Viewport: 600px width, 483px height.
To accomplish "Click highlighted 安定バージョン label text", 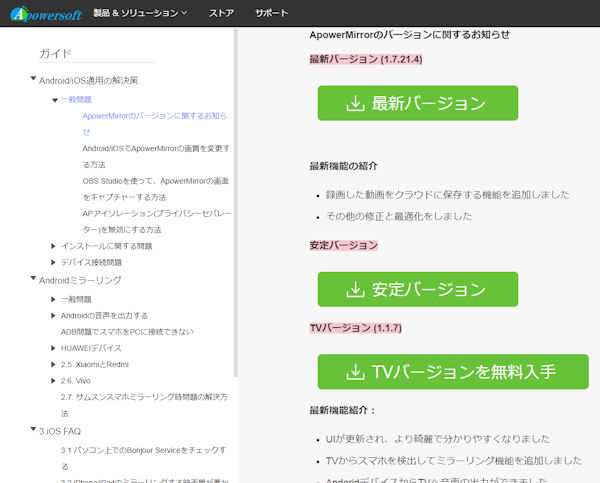I will 344,245.
